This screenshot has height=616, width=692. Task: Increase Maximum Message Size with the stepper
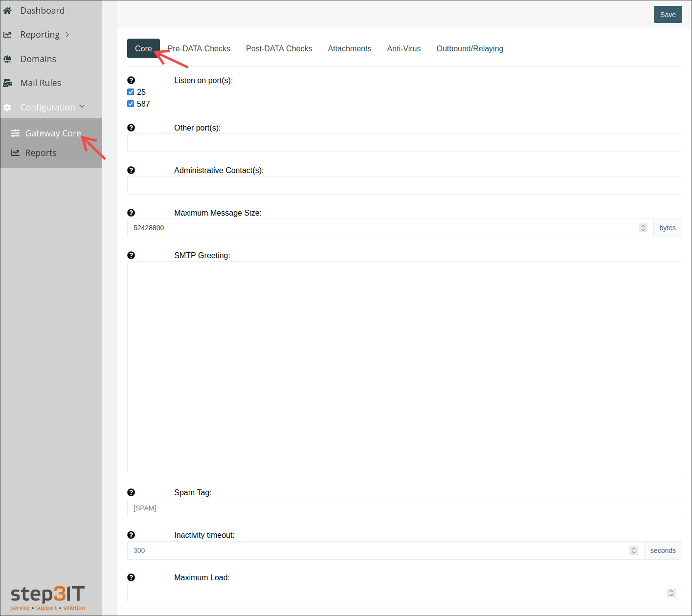pyautogui.click(x=642, y=225)
